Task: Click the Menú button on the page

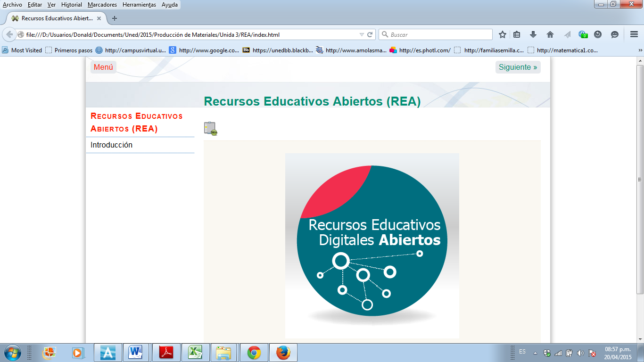Action: tap(103, 66)
